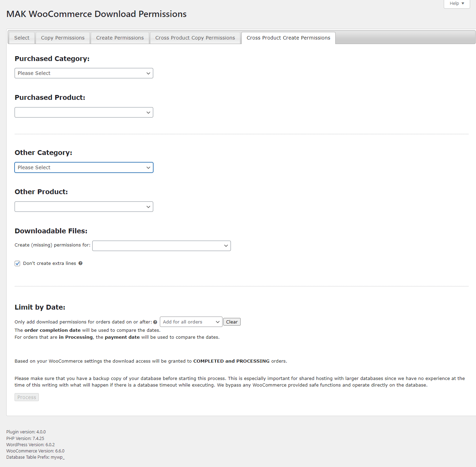This screenshot has width=476, height=467.
Task: Expand the Purchased Category dropdown
Action: coord(84,73)
